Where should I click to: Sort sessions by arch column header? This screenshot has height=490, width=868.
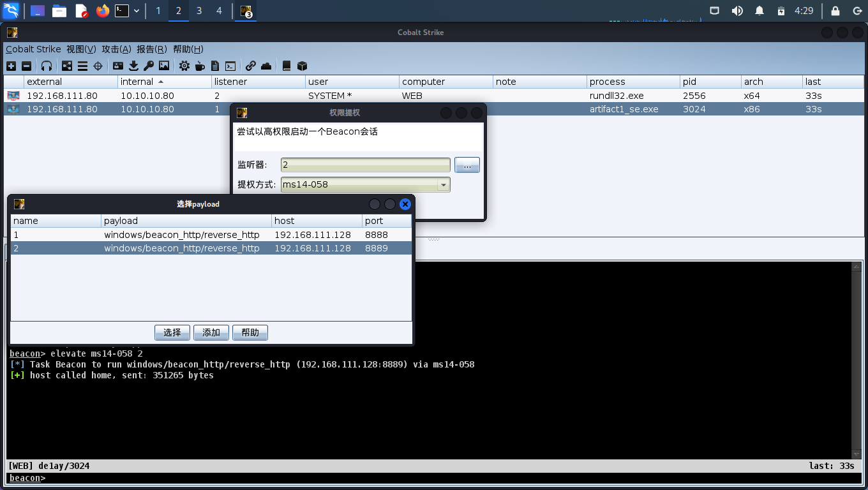coord(772,82)
